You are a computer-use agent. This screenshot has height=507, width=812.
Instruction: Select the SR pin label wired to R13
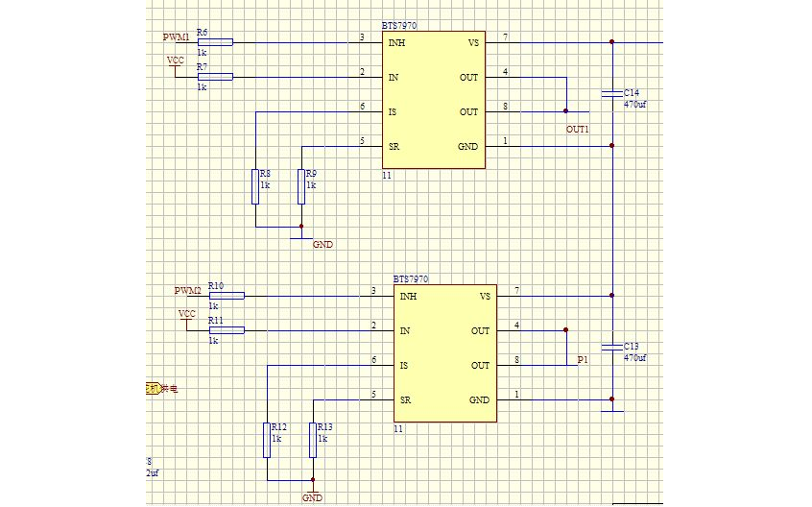pos(405,400)
